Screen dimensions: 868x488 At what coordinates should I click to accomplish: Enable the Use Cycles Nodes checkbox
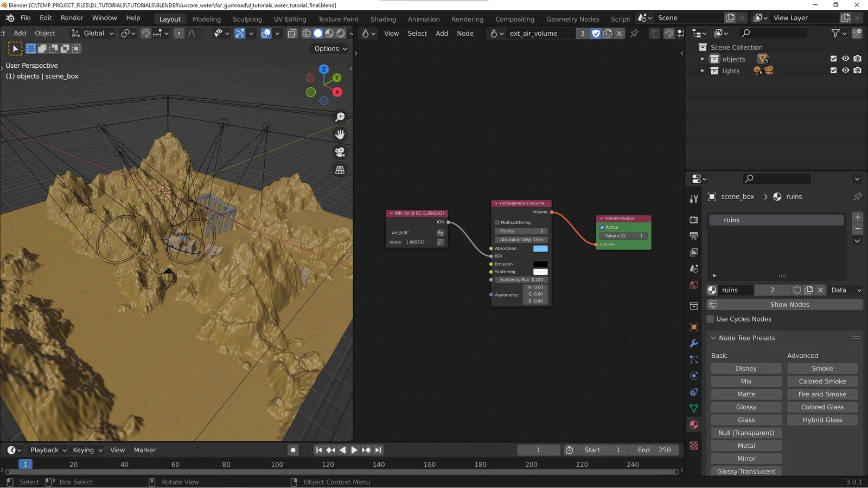[711, 319]
